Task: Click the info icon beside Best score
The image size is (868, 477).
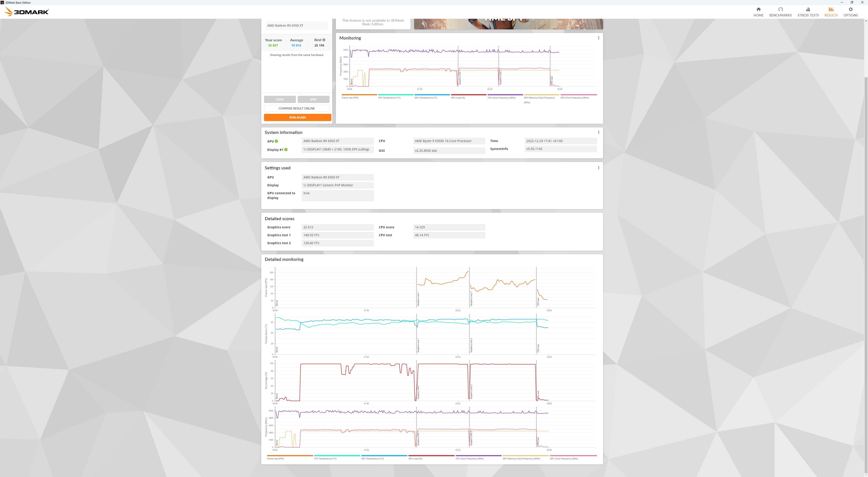Action: 324,40
